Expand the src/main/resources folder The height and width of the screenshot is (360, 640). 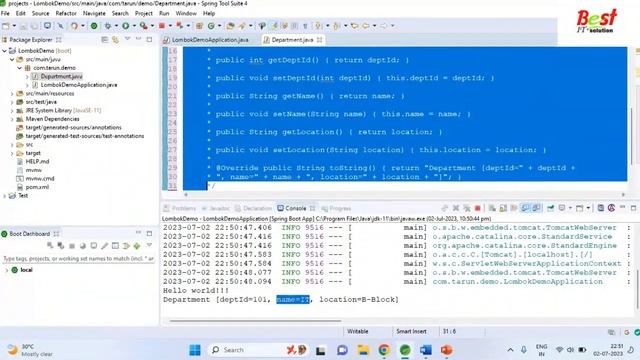[x=12, y=93]
